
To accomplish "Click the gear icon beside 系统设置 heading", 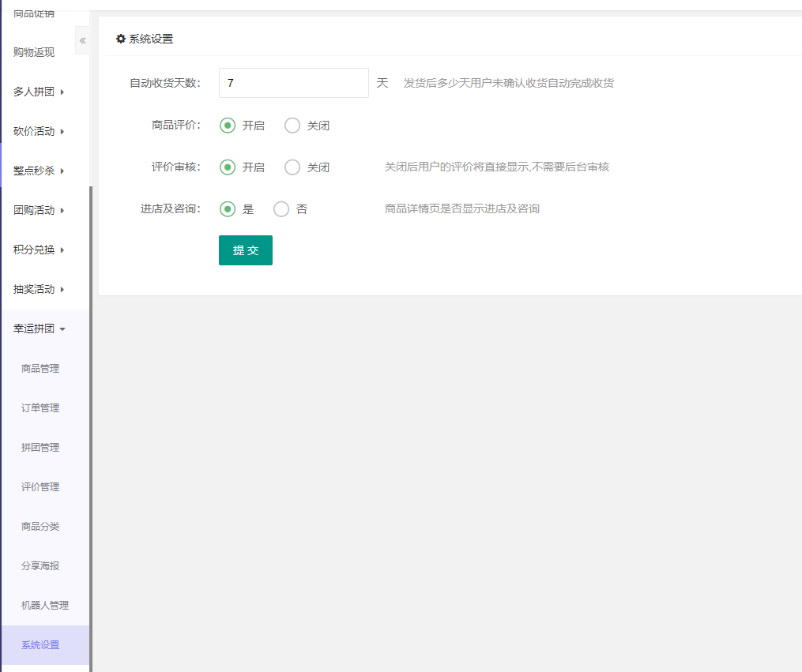I will click(x=121, y=39).
